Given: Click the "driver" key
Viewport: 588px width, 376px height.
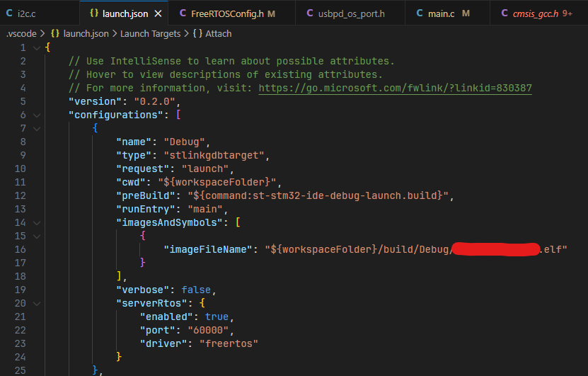Looking at the screenshot, I should (x=163, y=343).
